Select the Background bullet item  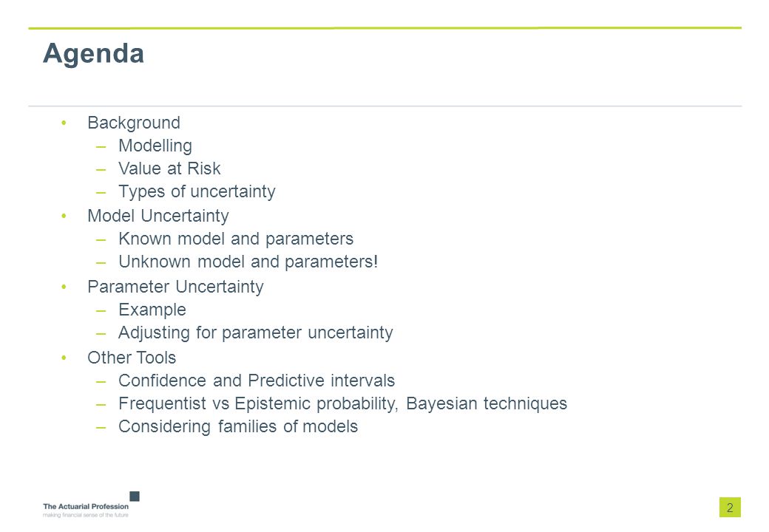134,123
